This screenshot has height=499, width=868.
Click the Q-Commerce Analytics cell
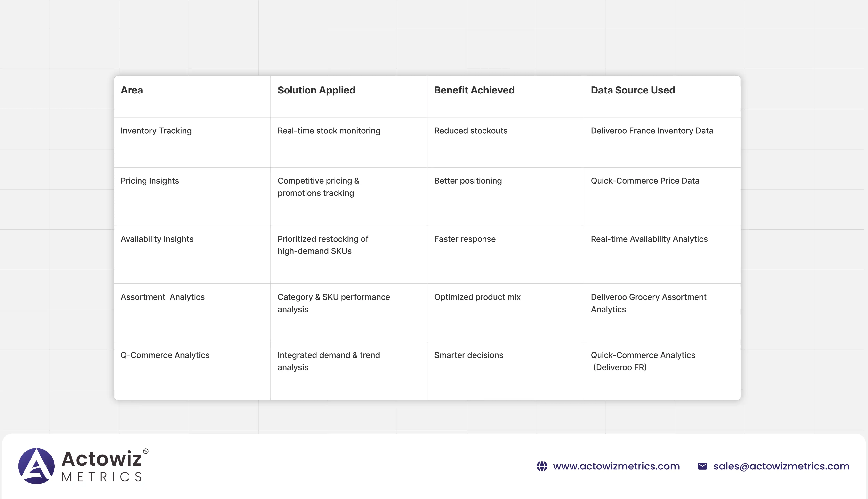165,355
